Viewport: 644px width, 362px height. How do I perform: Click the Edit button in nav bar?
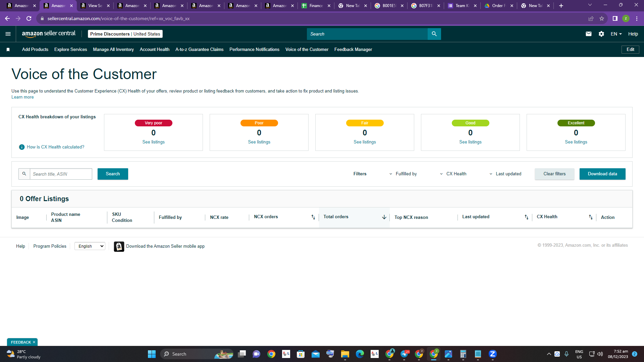630,50
